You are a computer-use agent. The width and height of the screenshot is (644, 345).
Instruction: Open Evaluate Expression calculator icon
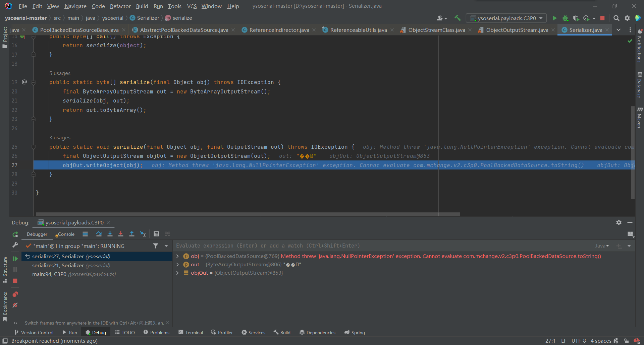click(x=156, y=234)
